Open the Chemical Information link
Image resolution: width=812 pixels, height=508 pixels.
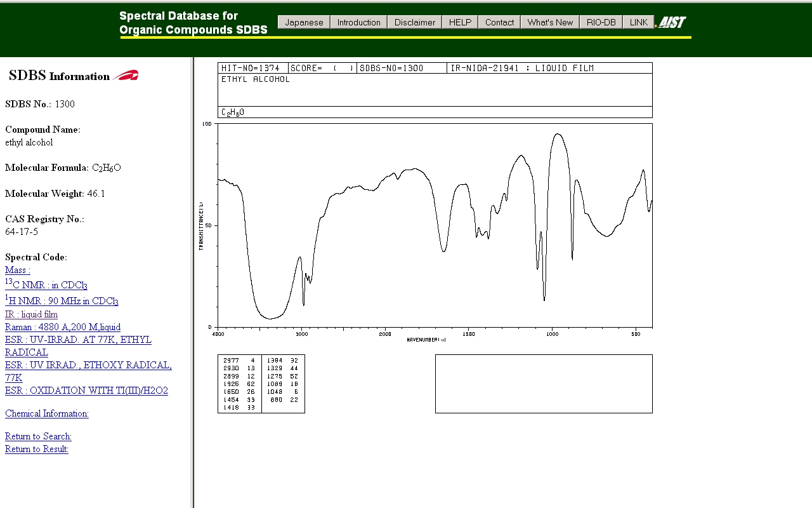click(47, 413)
